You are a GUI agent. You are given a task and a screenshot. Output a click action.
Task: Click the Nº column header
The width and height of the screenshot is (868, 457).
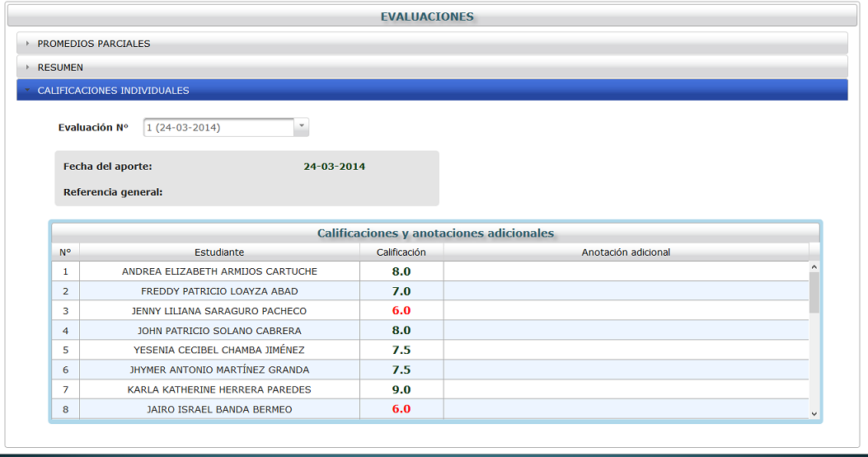[65, 252]
